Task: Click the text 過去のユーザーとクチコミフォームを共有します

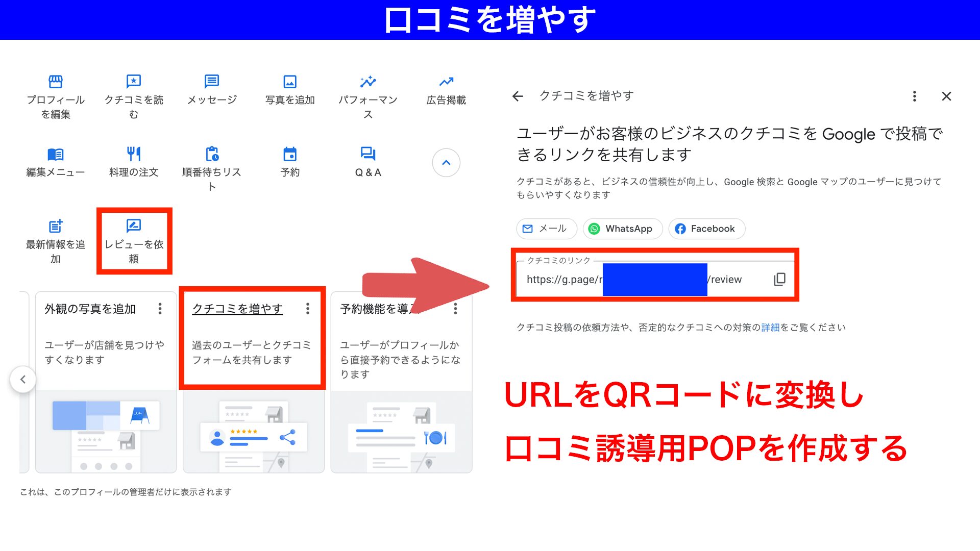Action: [x=251, y=353]
